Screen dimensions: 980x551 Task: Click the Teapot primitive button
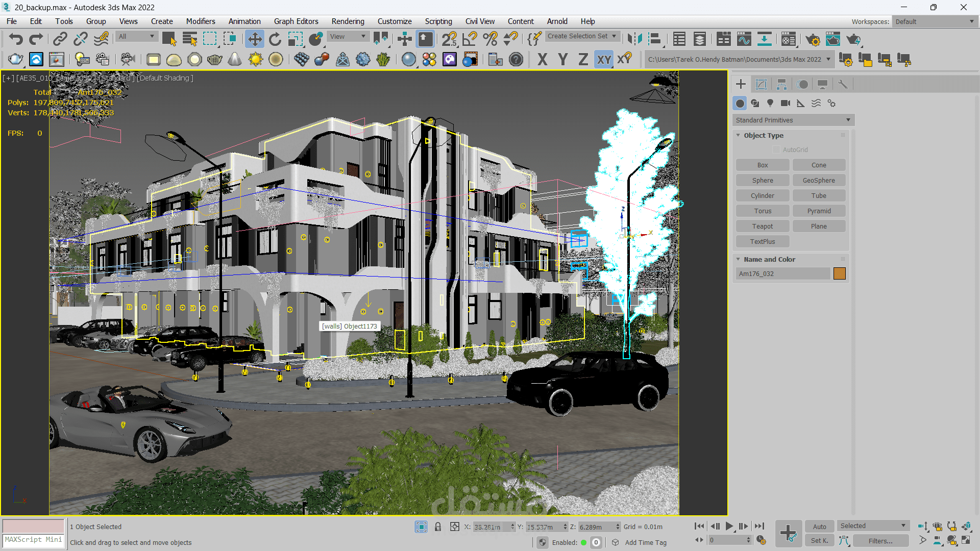click(762, 226)
